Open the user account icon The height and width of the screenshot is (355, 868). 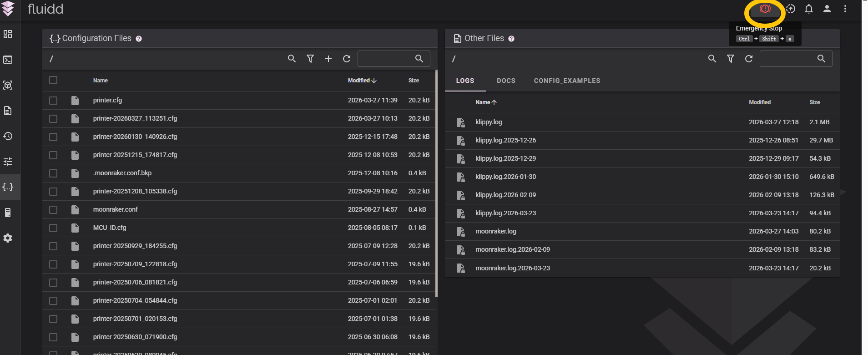pyautogui.click(x=827, y=9)
